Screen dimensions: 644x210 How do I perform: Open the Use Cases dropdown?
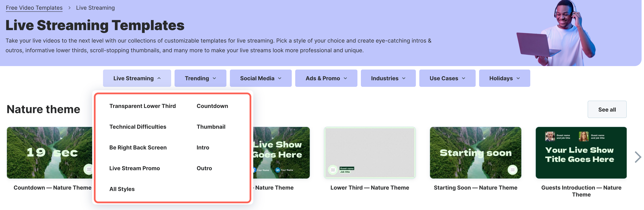pyautogui.click(x=447, y=78)
